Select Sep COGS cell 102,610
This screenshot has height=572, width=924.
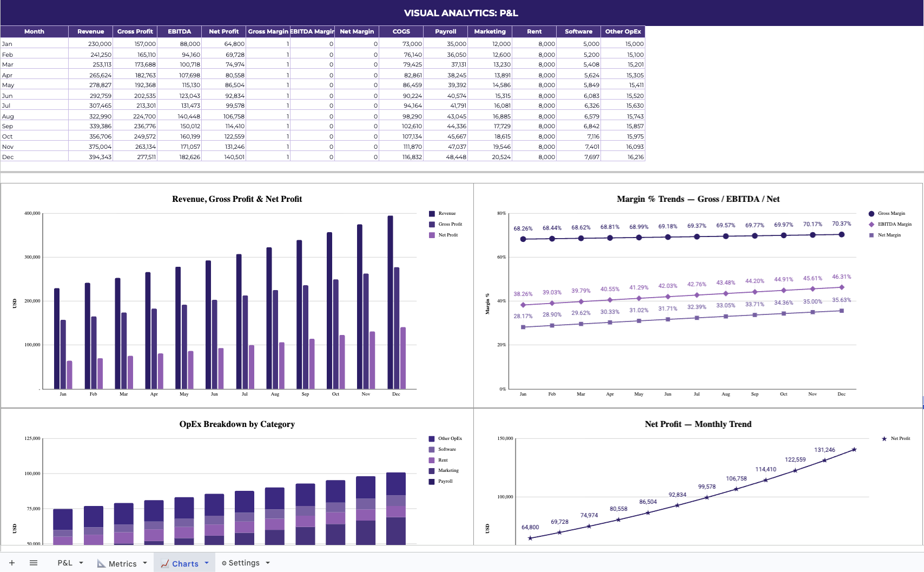401,126
